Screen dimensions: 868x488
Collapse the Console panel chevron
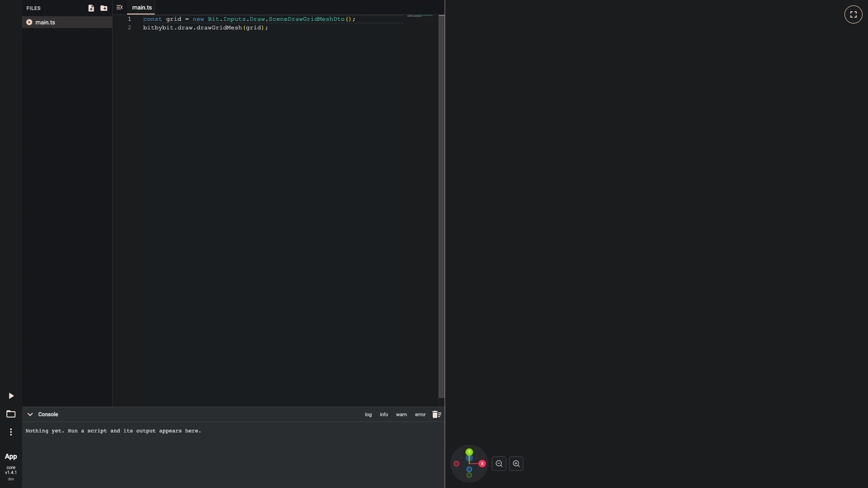[x=30, y=414]
